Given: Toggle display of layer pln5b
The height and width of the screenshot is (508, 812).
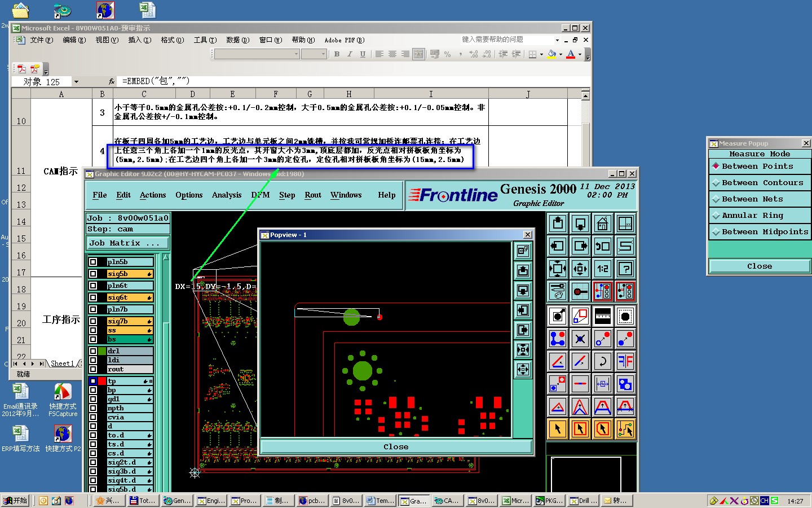Looking at the screenshot, I should [x=93, y=262].
